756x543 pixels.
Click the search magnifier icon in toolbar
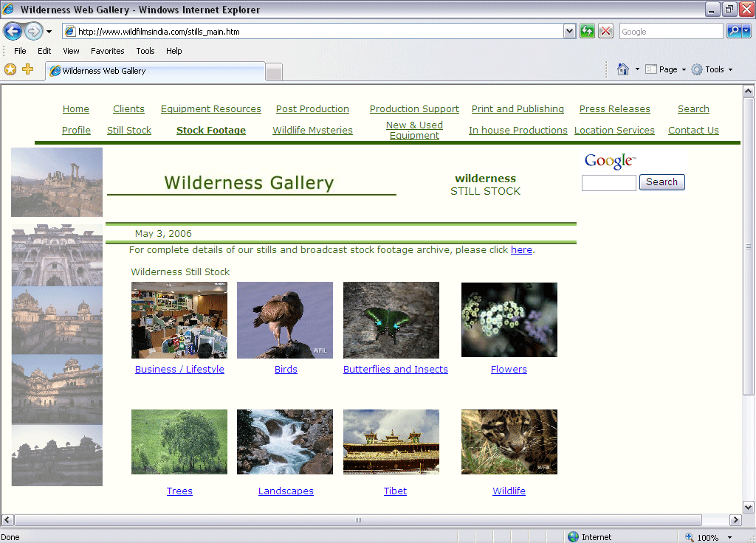pyautogui.click(x=735, y=31)
